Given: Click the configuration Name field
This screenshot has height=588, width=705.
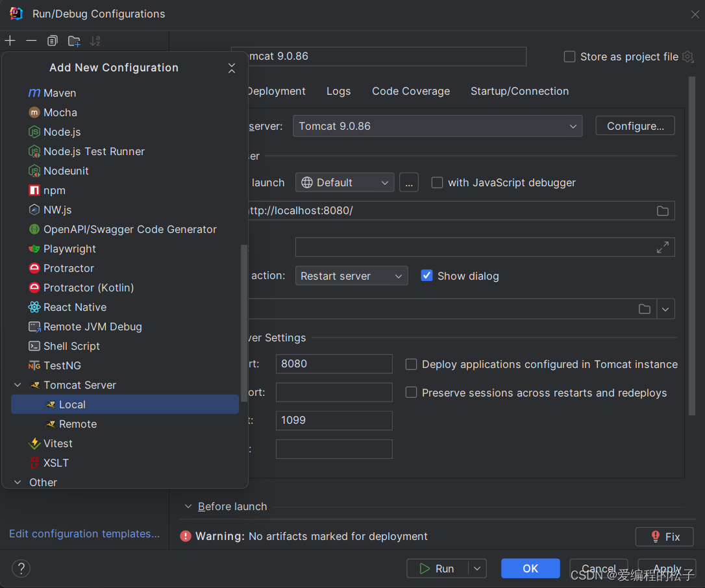Looking at the screenshot, I should pyautogui.click(x=387, y=56).
